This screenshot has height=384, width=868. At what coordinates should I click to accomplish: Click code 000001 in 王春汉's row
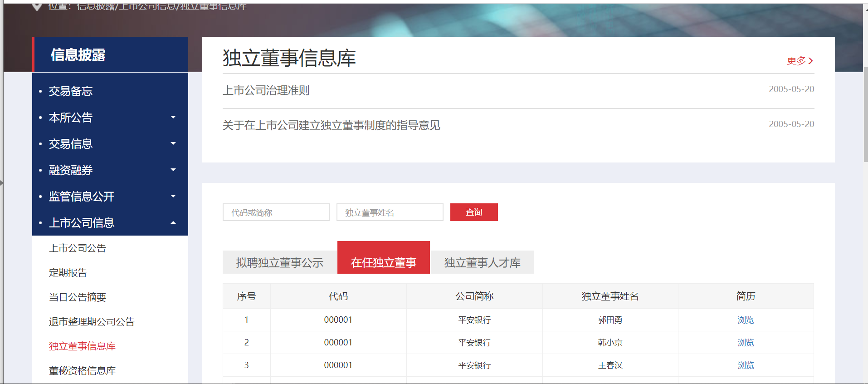tap(338, 365)
